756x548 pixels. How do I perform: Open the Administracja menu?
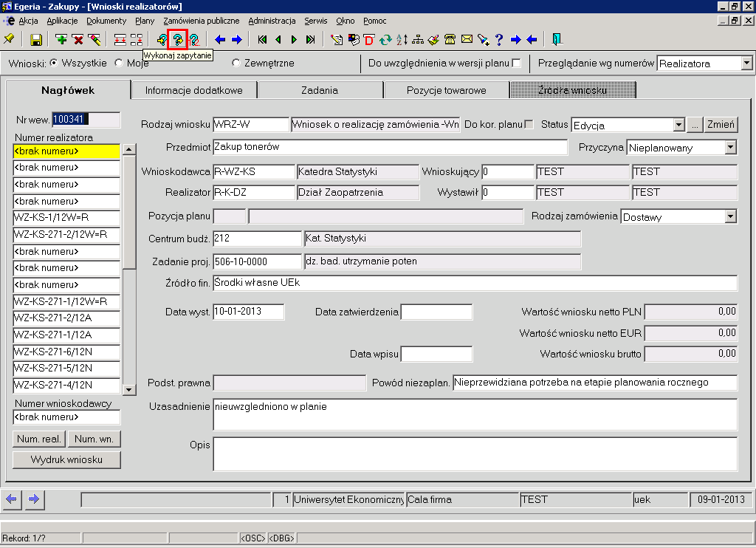(x=272, y=21)
